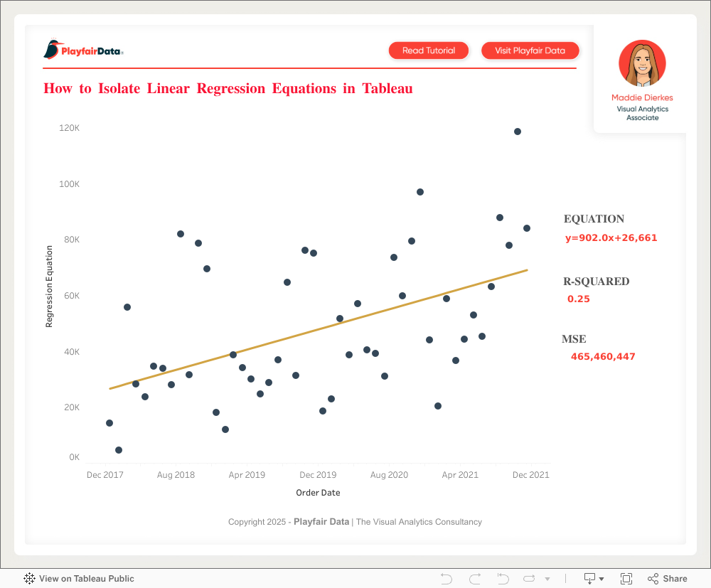Click the Playfair Data logo
711x588 pixels.
pyautogui.click(x=84, y=50)
